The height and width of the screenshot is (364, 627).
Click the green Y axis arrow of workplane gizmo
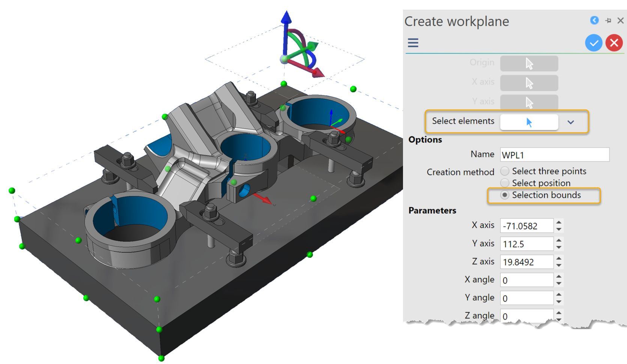pos(312,47)
